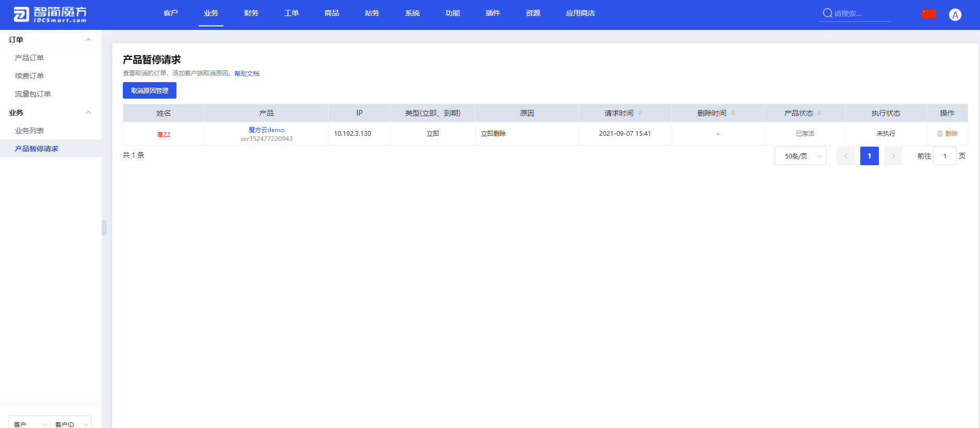Open the 50条/页 page size dropdown
The image size is (980, 428).
(800, 156)
